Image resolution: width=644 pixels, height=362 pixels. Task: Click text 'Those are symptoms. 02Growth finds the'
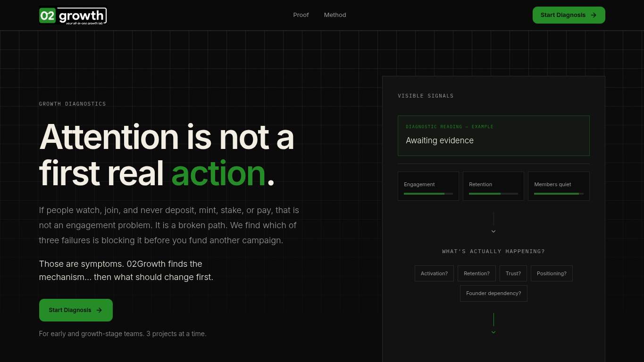coord(121,264)
